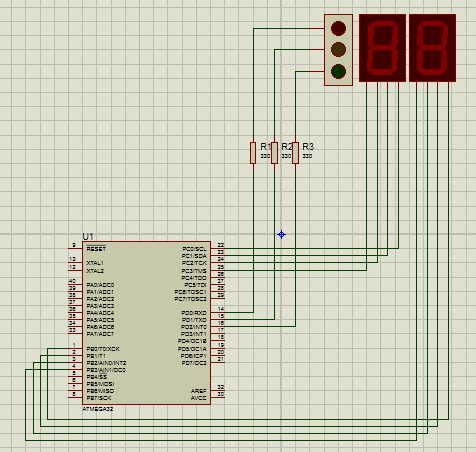Click the PD0/RXD pin 14
The height and width of the screenshot is (452, 476).
[x=218, y=312]
